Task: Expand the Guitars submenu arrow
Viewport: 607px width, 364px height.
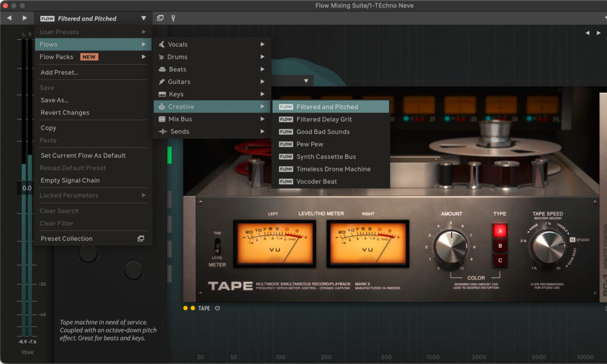Action: click(263, 82)
